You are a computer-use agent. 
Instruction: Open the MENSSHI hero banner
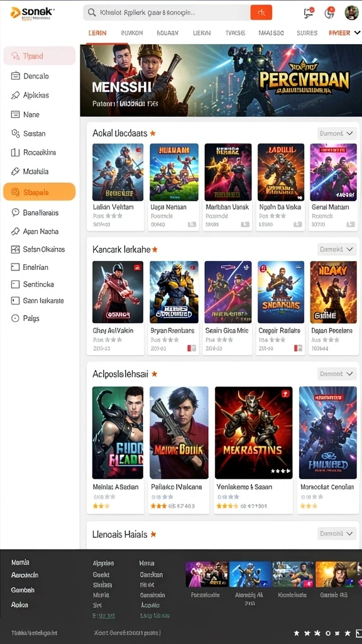221,80
